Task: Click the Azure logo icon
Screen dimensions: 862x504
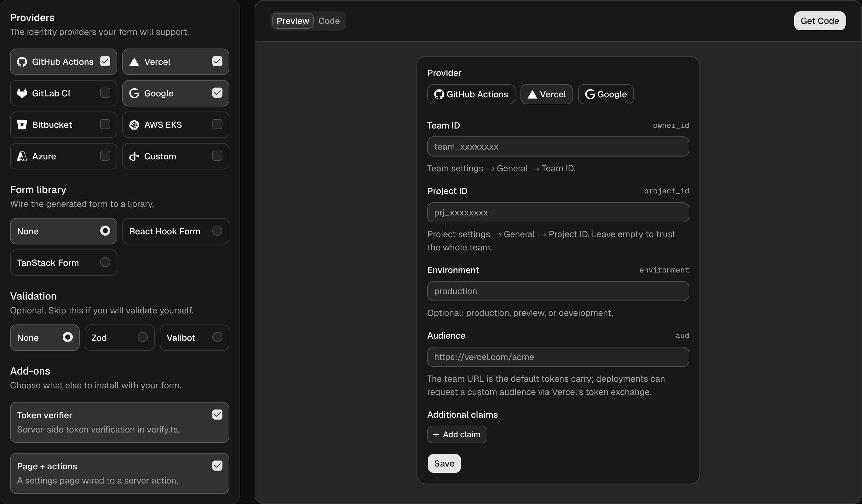Action: pyautogui.click(x=22, y=156)
